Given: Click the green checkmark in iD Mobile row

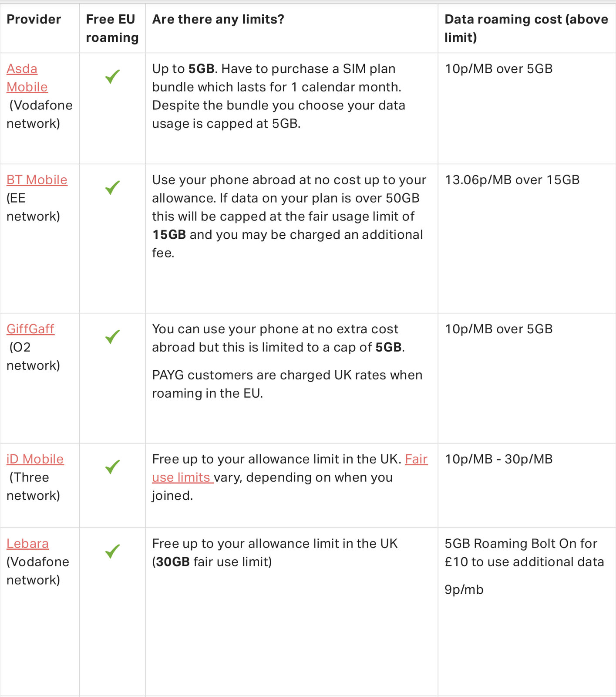Looking at the screenshot, I should point(112,467).
